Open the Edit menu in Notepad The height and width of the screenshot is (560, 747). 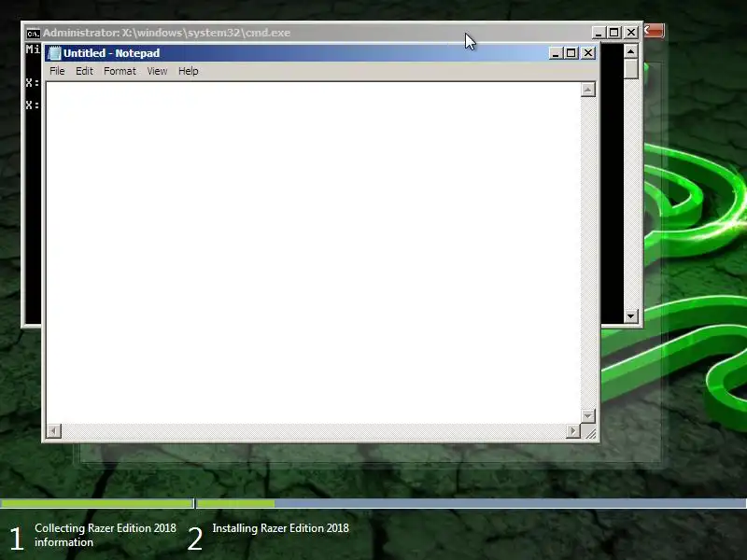coord(84,71)
